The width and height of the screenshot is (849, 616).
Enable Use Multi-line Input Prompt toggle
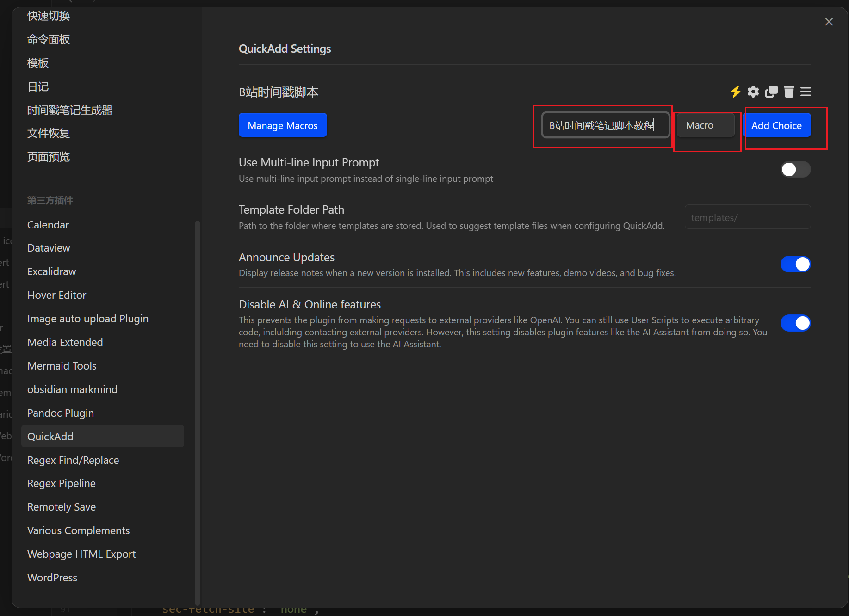click(x=795, y=169)
